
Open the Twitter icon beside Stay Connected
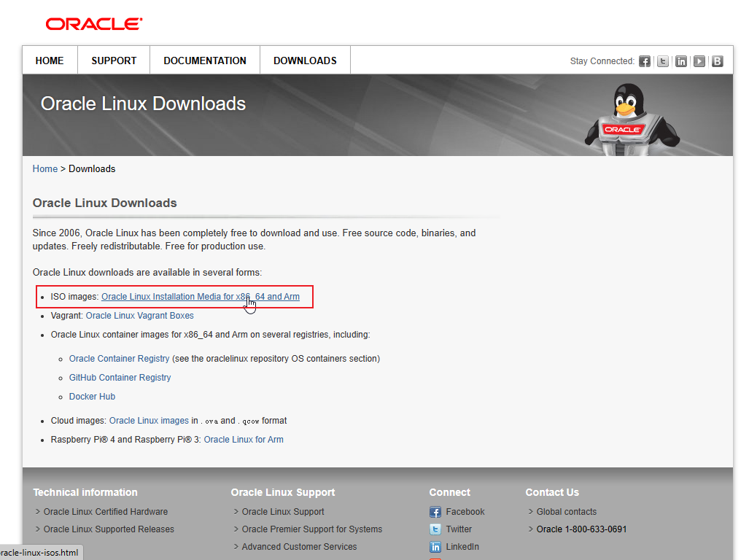[662, 61]
